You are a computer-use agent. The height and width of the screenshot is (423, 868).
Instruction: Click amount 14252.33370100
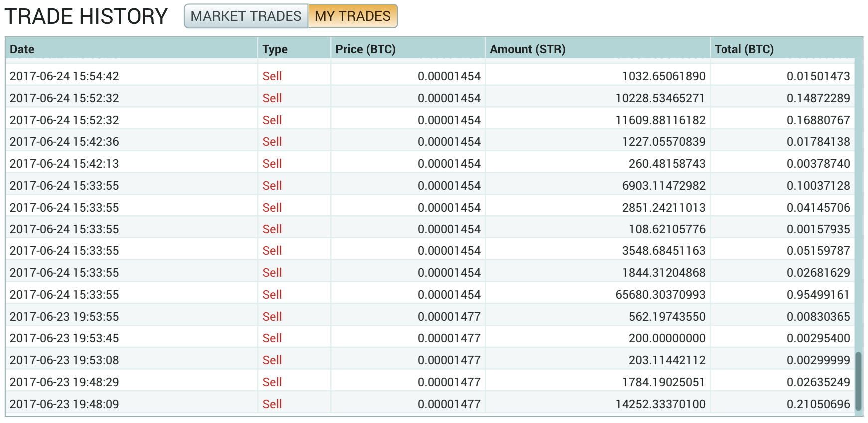pyautogui.click(x=660, y=404)
